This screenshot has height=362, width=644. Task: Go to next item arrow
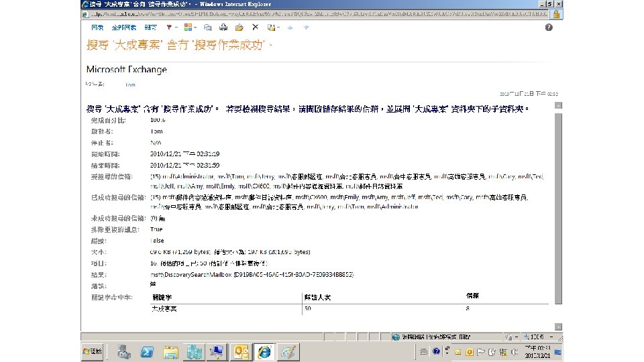306,27
